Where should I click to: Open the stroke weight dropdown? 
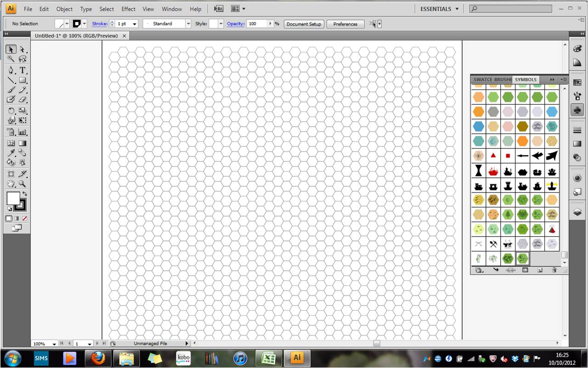click(135, 23)
